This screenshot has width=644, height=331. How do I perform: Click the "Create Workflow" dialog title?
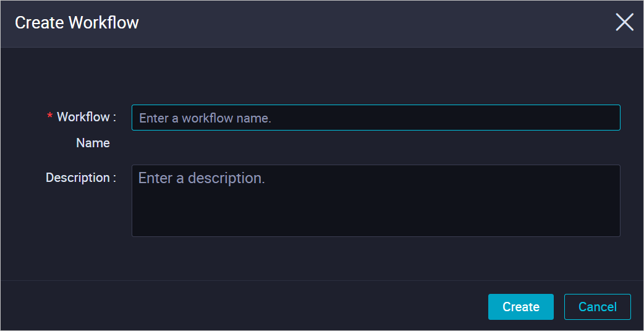tap(77, 23)
